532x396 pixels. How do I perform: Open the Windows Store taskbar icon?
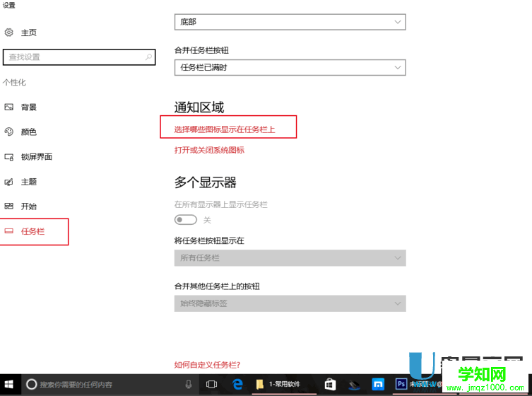330,385
